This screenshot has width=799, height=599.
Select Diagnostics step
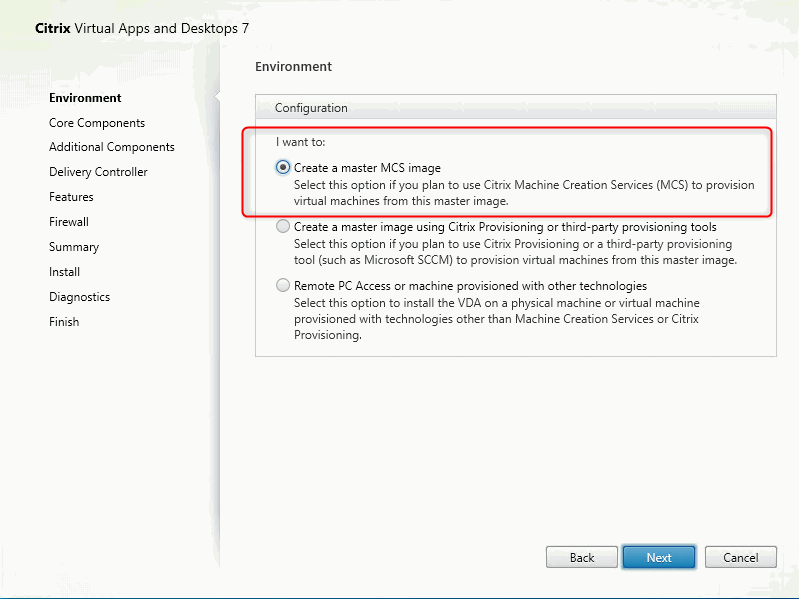pyautogui.click(x=79, y=296)
